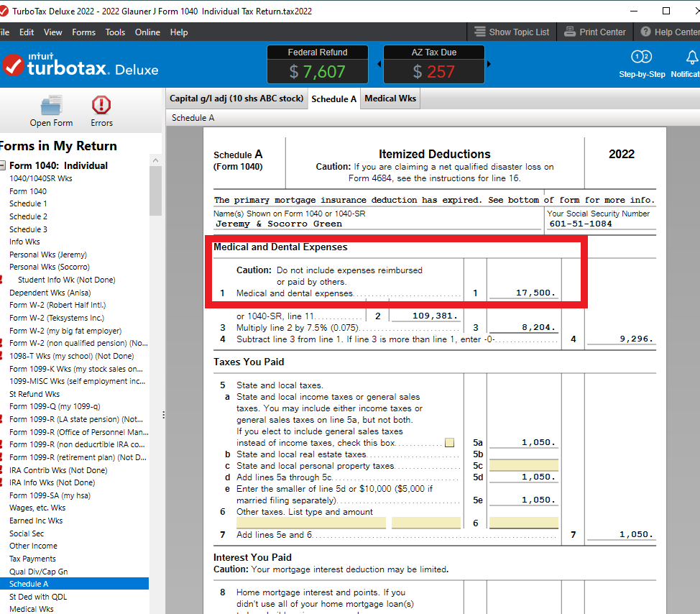Open the Forms menu
Image resolution: width=700 pixels, height=614 pixels.
click(83, 32)
